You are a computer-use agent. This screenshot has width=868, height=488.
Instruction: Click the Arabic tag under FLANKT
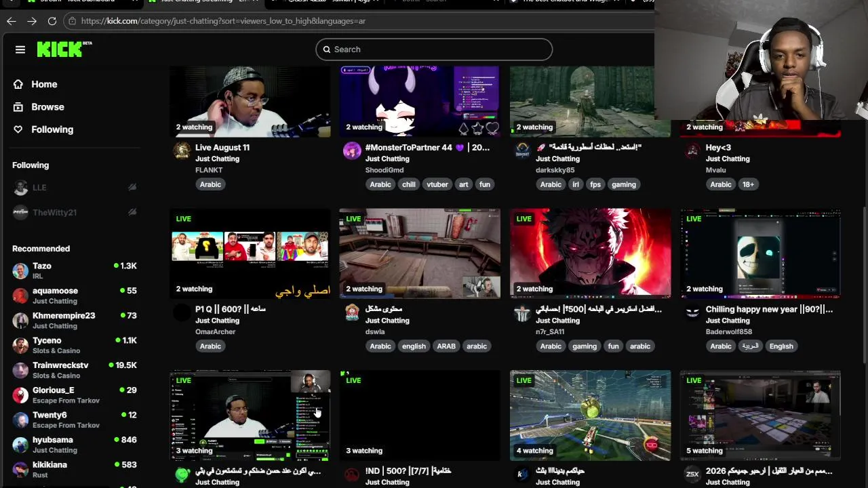coord(210,184)
